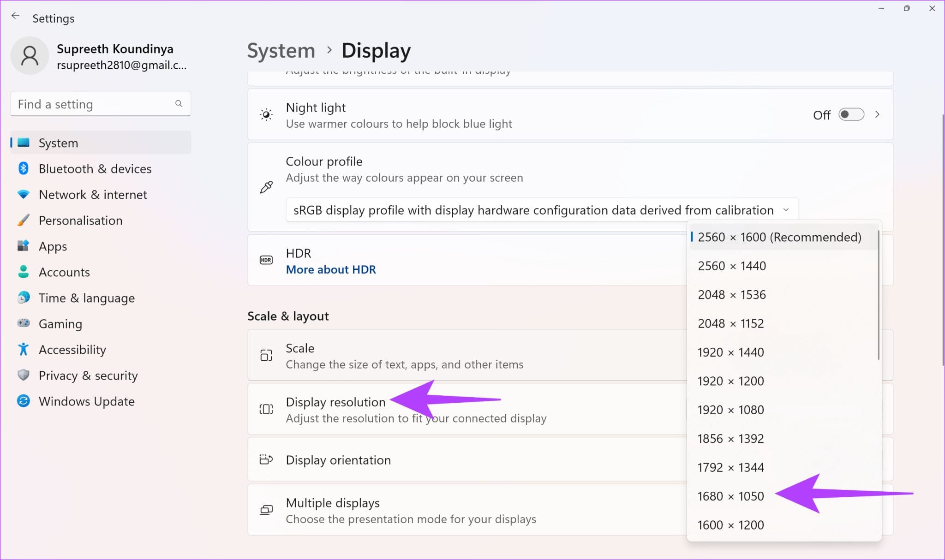Expand Night light settings with the chevron
The width and height of the screenshot is (945, 560).
(x=878, y=114)
